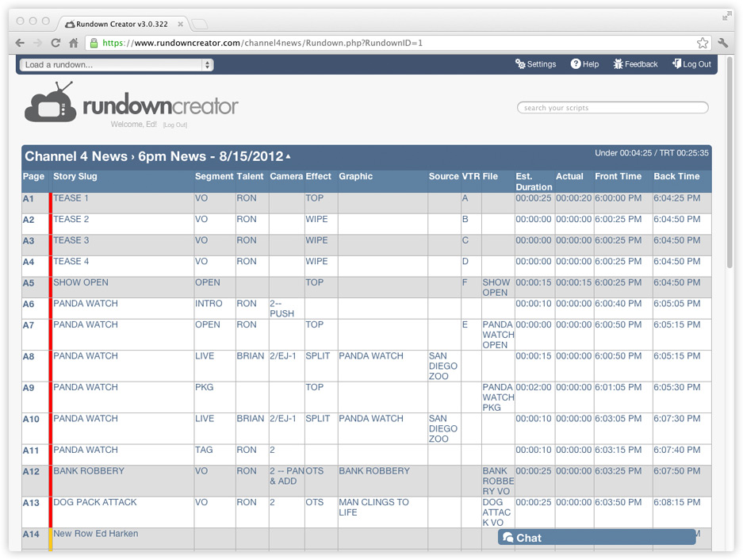743x560 pixels.
Task: Click the Page column header
Action: (33, 176)
